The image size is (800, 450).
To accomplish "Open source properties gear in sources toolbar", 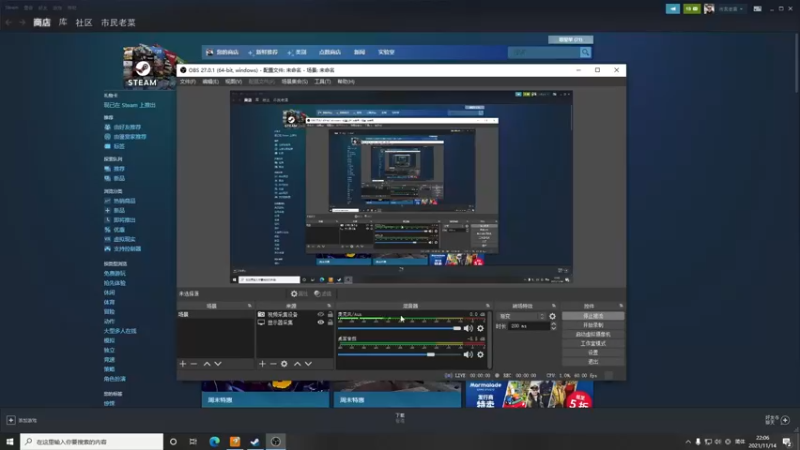I will coord(284,364).
